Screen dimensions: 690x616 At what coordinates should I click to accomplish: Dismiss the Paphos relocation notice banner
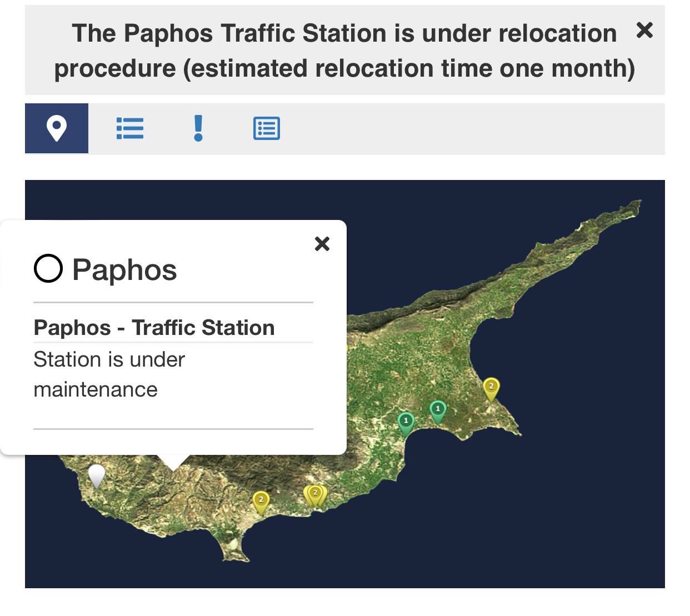(644, 30)
